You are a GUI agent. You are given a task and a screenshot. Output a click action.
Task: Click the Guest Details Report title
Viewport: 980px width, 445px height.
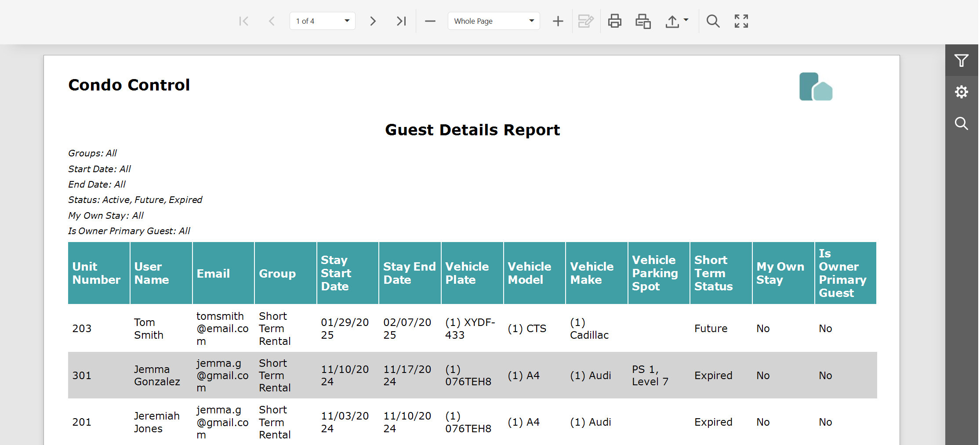(x=472, y=130)
